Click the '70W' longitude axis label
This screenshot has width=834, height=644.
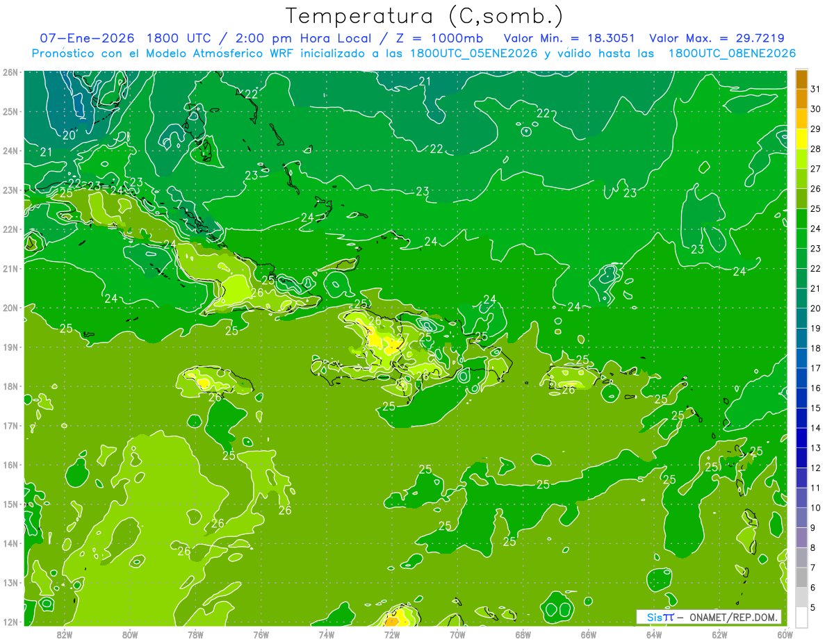pyautogui.click(x=457, y=634)
